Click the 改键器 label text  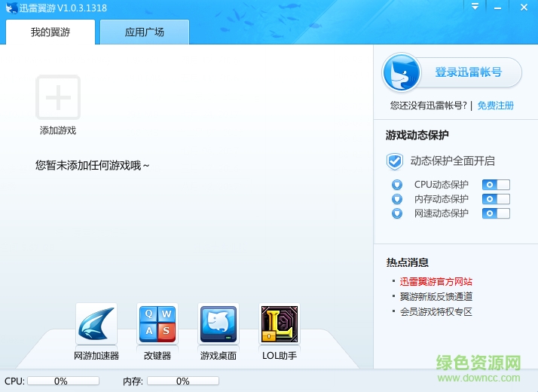[157, 356]
